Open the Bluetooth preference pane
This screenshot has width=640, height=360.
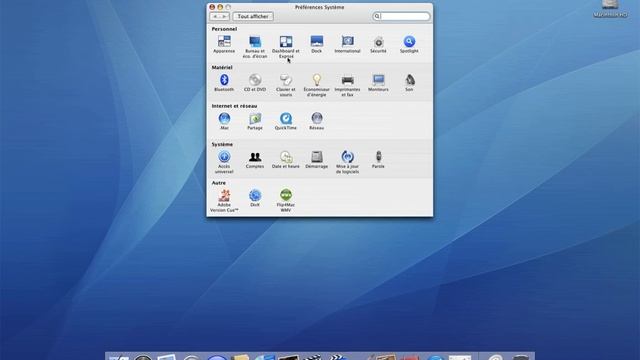tap(224, 82)
